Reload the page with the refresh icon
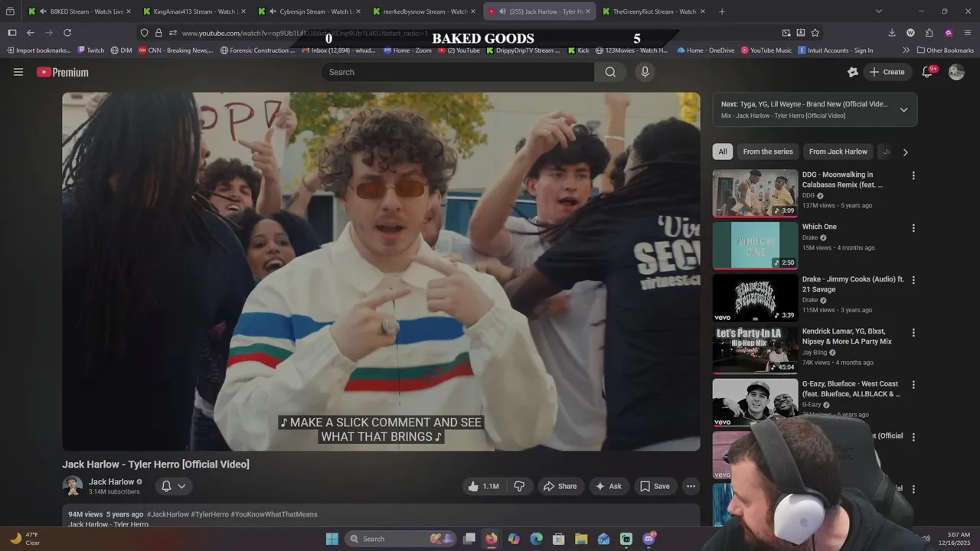 pyautogui.click(x=67, y=33)
